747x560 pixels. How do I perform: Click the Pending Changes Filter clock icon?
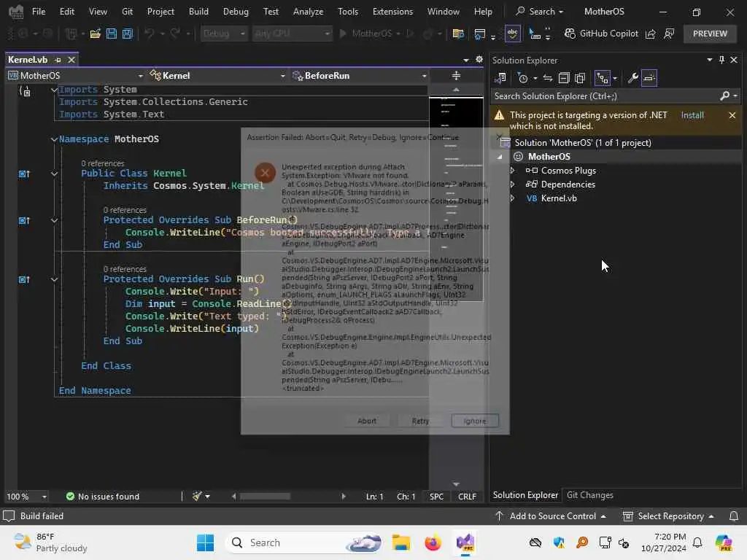tap(522, 78)
